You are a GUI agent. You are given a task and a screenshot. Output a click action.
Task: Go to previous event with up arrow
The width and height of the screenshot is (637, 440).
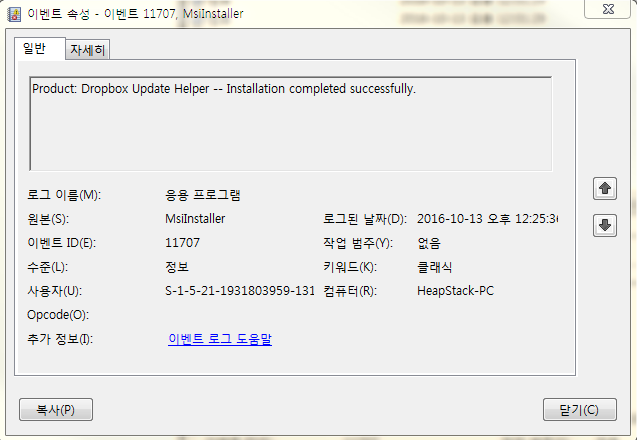(x=605, y=189)
